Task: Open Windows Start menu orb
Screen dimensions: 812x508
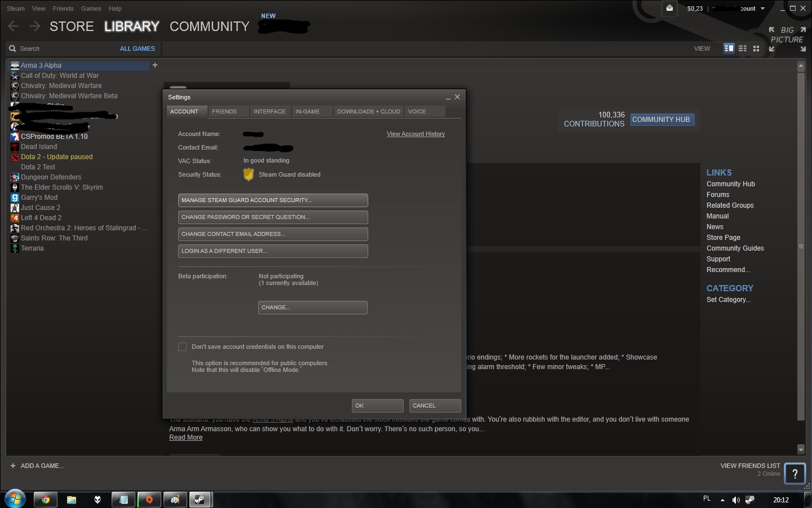Action: click(x=15, y=499)
